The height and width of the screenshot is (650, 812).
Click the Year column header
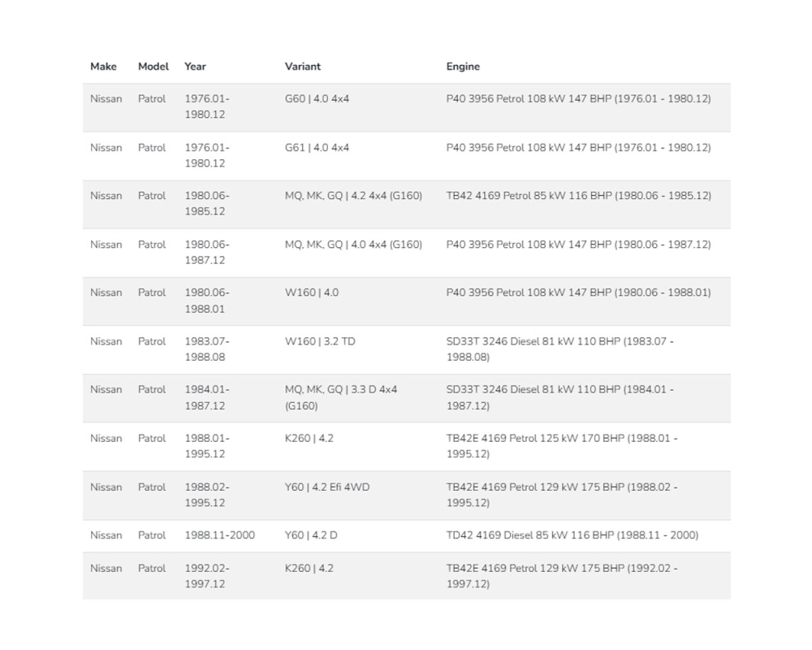pos(195,67)
